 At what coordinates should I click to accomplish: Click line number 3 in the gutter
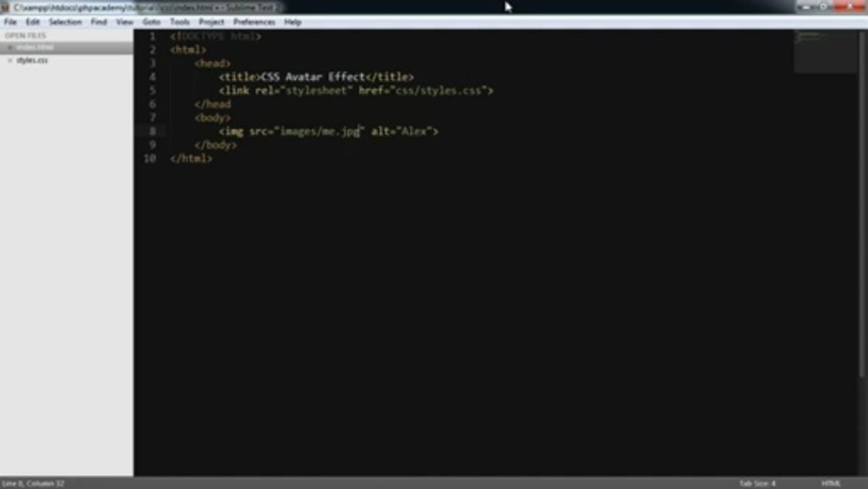click(153, 63)
